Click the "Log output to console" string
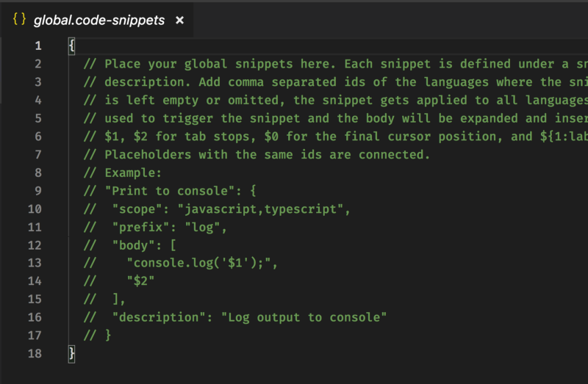Screen dimensions: 588x384 tap(307, 316)
